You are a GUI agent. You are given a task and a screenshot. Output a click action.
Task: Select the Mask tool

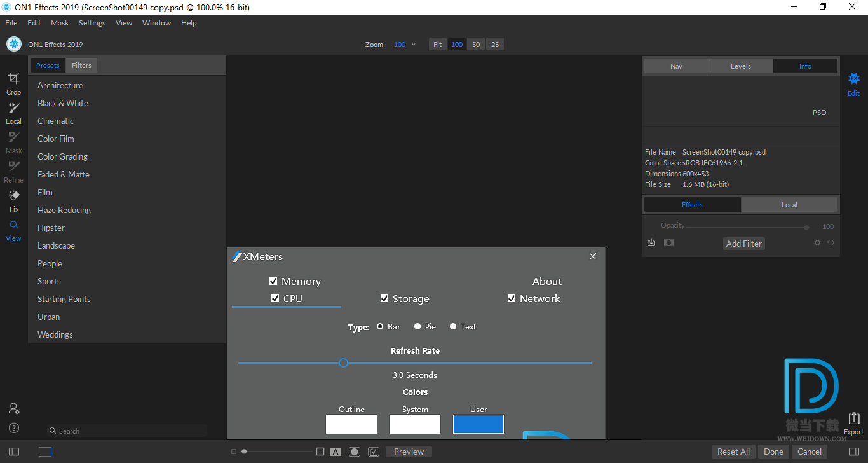(x=13, y=142)
